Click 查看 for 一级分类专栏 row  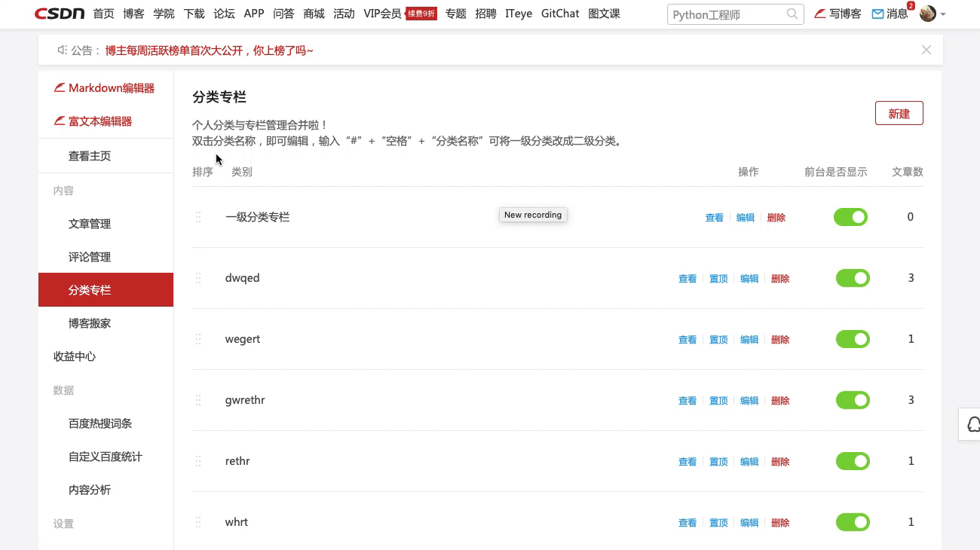point(714,218)
